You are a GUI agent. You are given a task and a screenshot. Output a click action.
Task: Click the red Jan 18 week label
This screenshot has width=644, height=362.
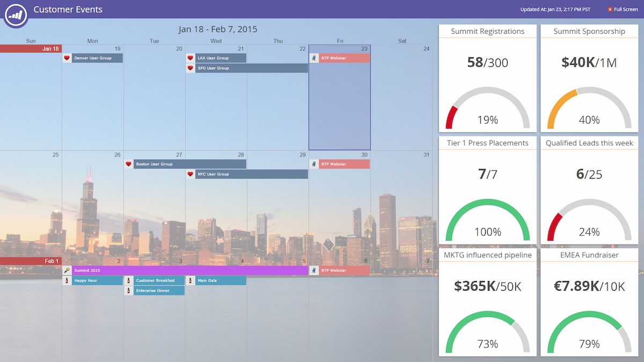(31, 49)
